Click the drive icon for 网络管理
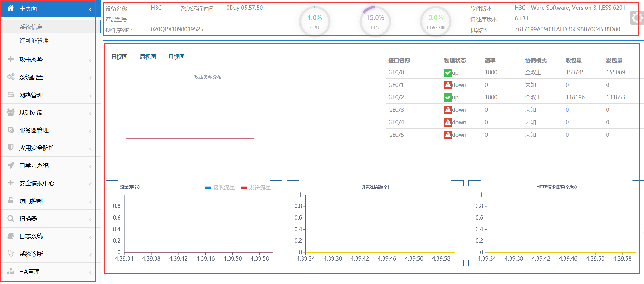 [x=11, y=95]
